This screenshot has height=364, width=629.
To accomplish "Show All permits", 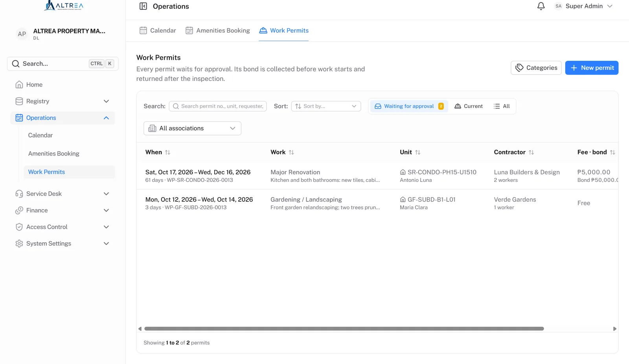I will pyautogui.click(x=502, y=106).
